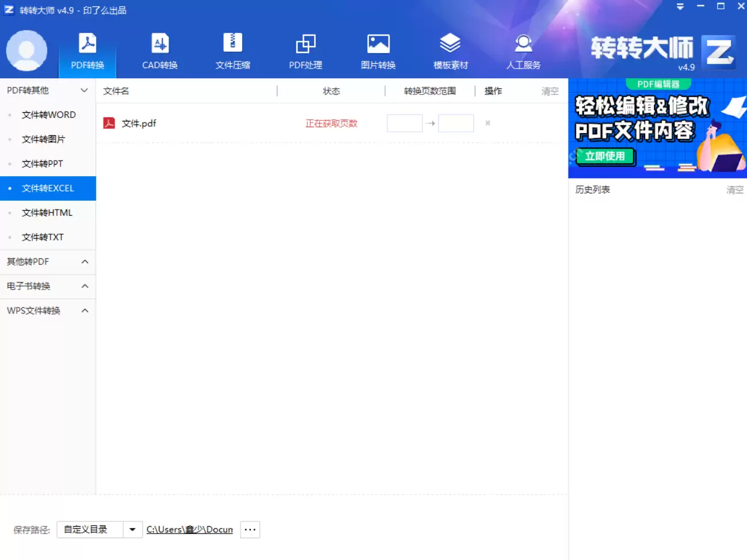Open the 模板素材 template library

450,51
